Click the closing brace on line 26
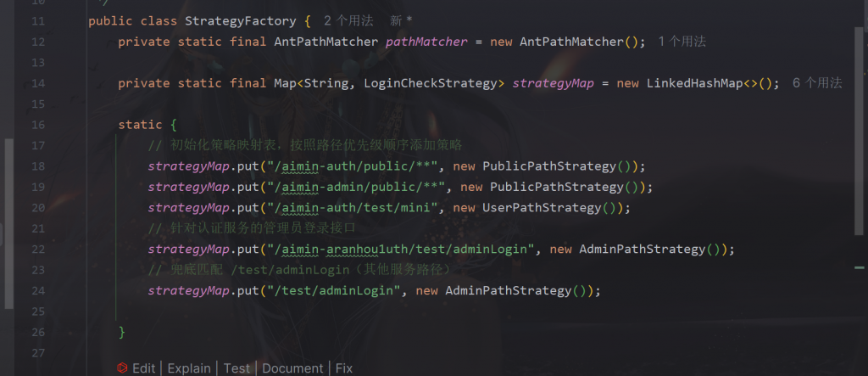The height and width of the screenshot is (376, 868). coord(122,332)
